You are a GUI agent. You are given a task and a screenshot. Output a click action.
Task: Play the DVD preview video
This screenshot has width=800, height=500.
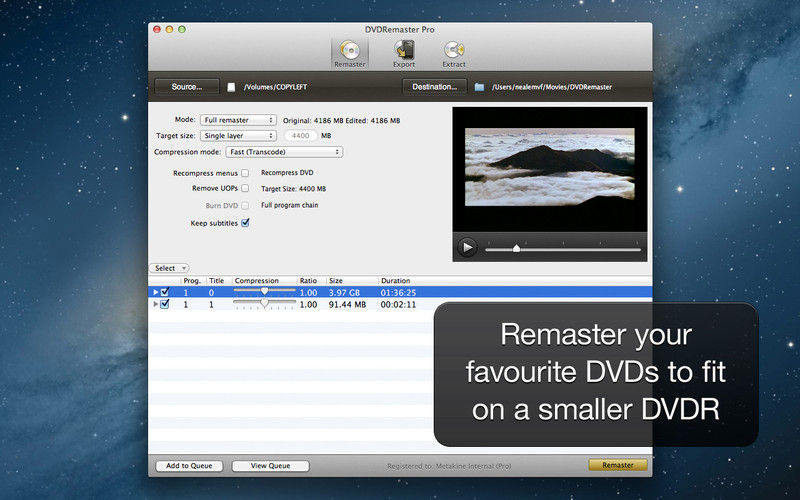[467, 248]
